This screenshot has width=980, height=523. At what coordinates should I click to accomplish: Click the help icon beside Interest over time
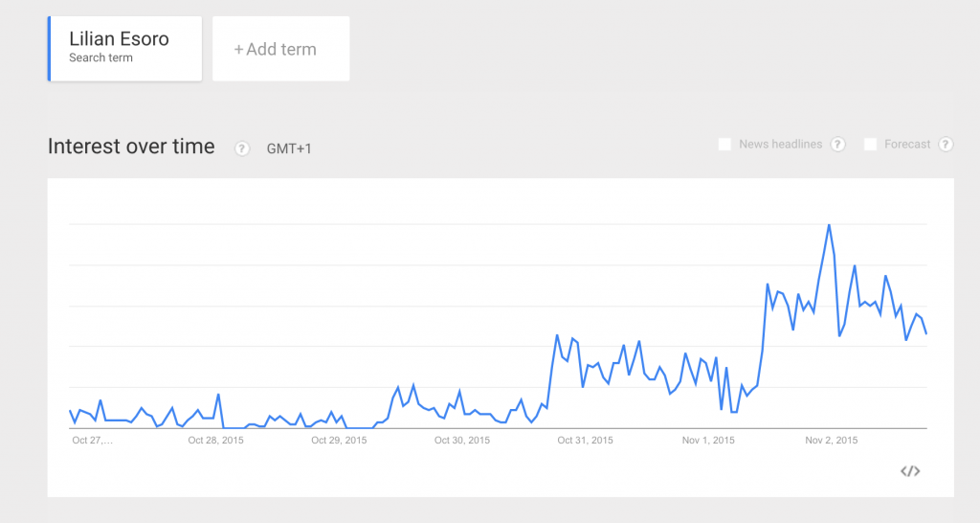[x=242, y=148]
